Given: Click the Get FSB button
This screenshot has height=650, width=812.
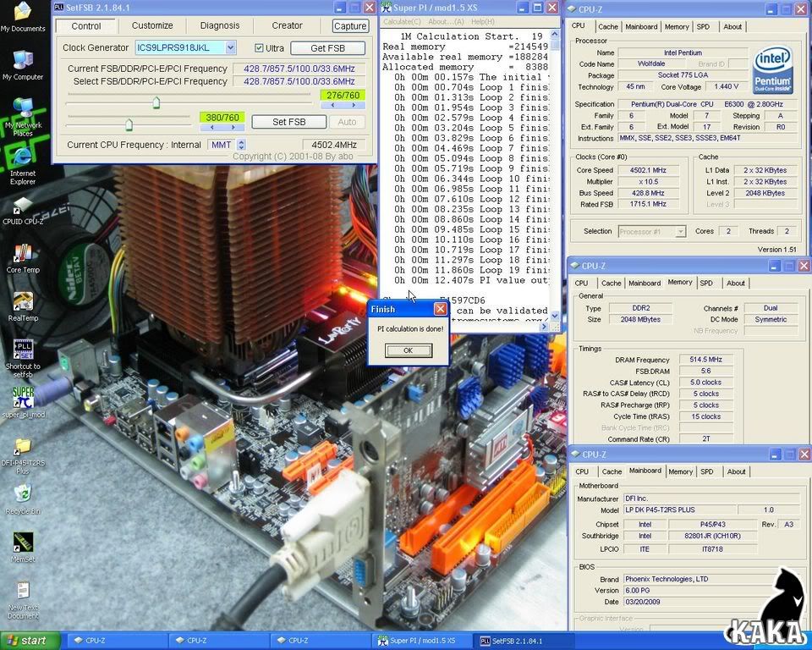Looking at the screenshot, I should 328,48.
